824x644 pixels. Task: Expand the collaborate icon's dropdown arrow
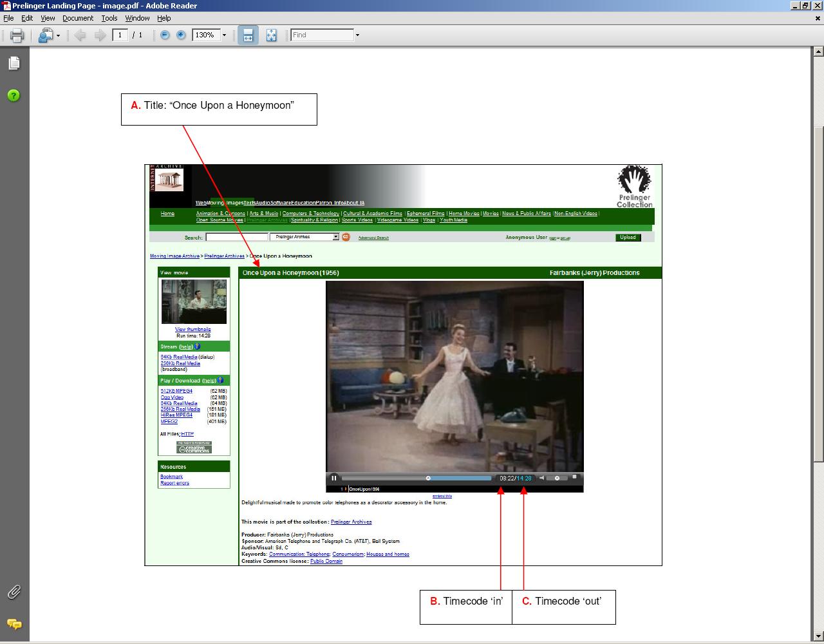(58, 35)
